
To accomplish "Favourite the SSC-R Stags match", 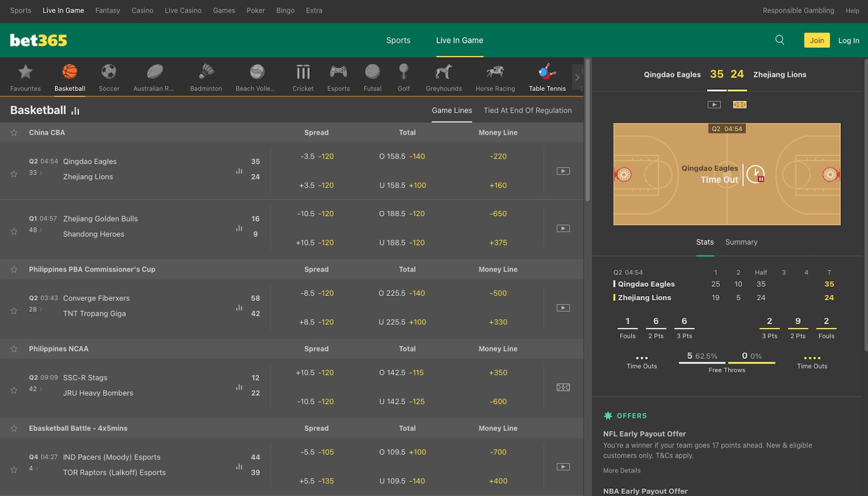I will click(14, 389).
